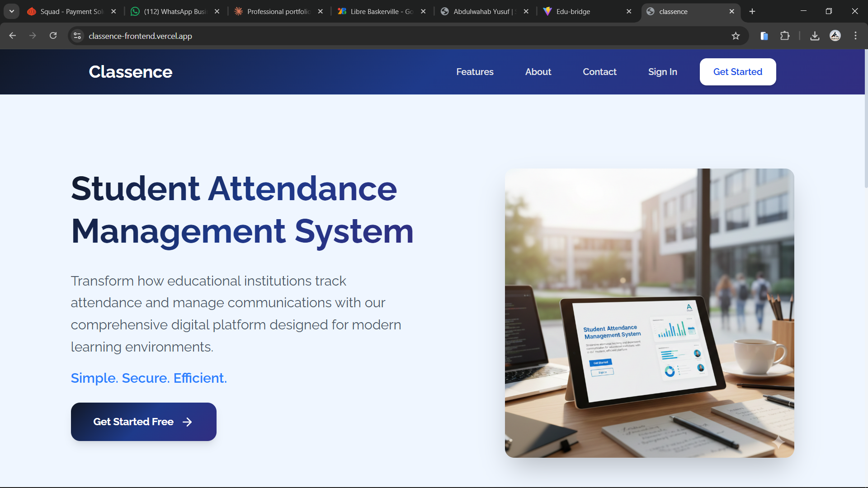Open the Chrome profile avatar
Viewport: 868px width, 488px height.
[835, 36]
